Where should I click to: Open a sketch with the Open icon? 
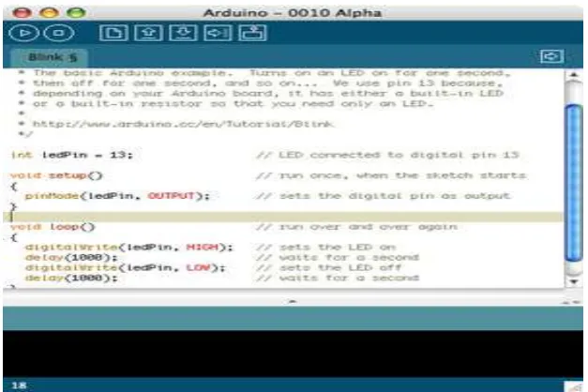tap(149, 33)
